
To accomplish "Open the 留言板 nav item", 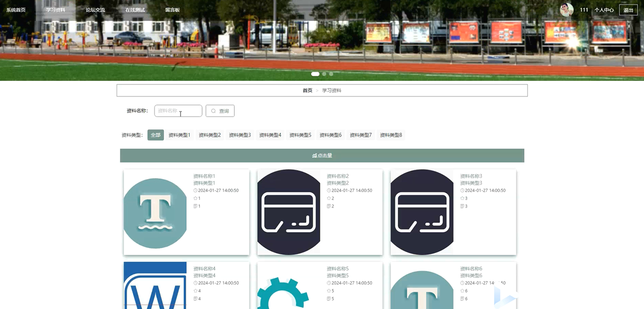I will 172,10.
